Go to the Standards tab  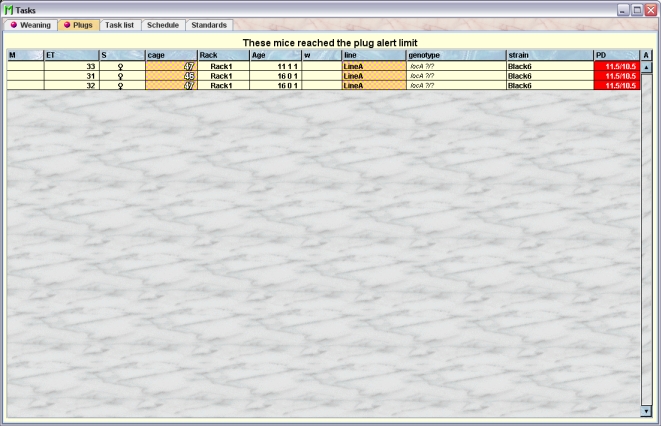coord(208,25)
